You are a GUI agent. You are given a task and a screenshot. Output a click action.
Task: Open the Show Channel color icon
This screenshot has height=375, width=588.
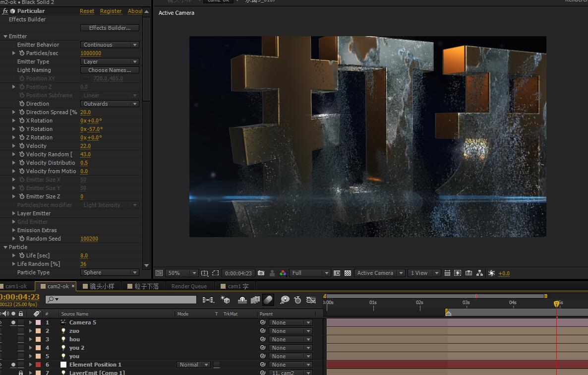283,273
